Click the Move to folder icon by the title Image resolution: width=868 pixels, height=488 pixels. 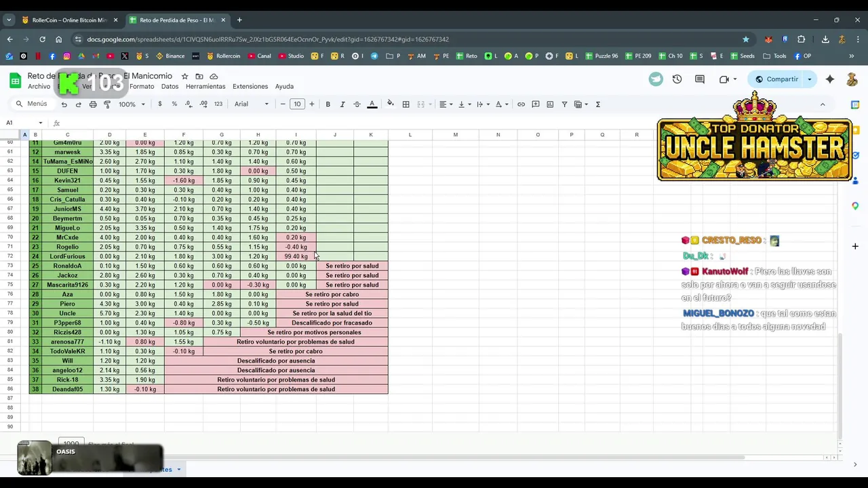(199, 77)
